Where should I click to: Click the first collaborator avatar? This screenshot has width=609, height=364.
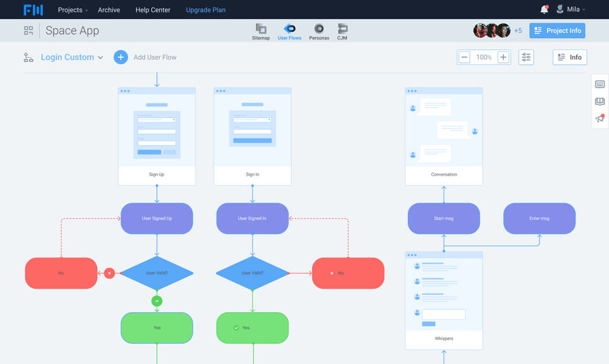pyautogui.click(x=480, y=30)
